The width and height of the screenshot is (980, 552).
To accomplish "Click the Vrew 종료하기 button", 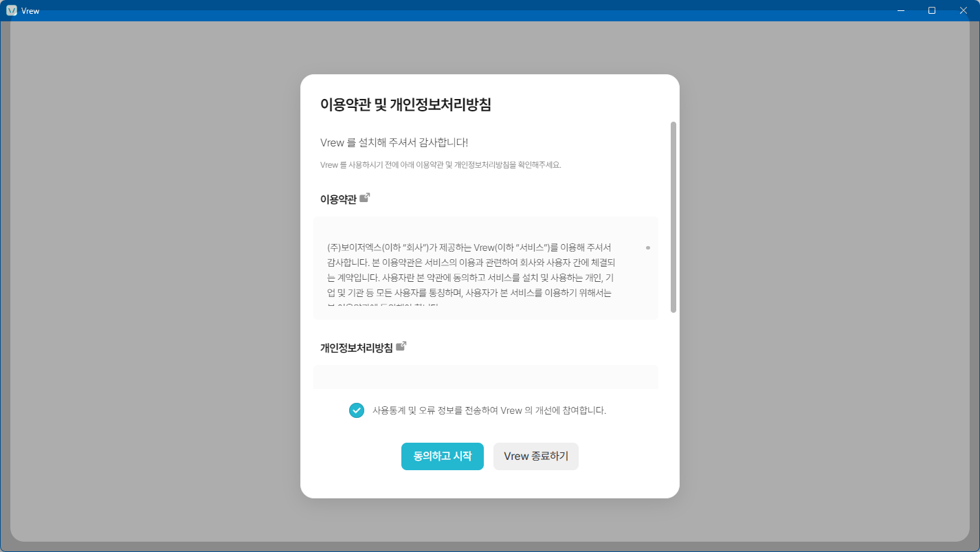I will pyautogui.click(x=536, y=456).
